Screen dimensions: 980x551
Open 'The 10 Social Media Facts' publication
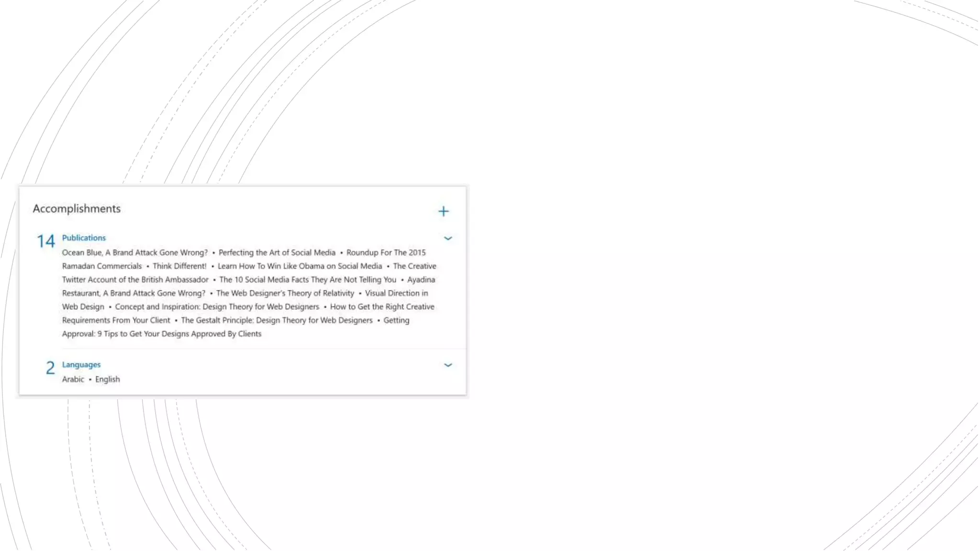(307, 279)
